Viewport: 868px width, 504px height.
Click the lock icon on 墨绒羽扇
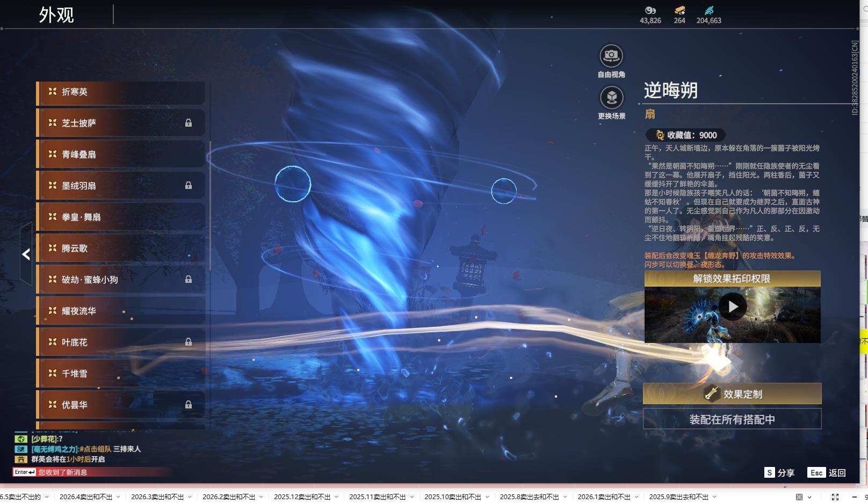tap(189, 185)
